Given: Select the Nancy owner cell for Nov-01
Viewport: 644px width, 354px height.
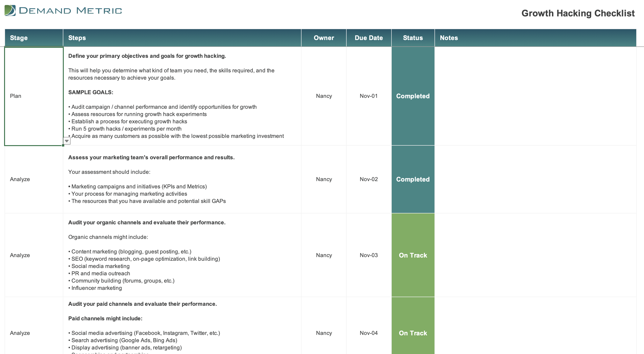Looking at the screenshot, I should click(324, 96).
